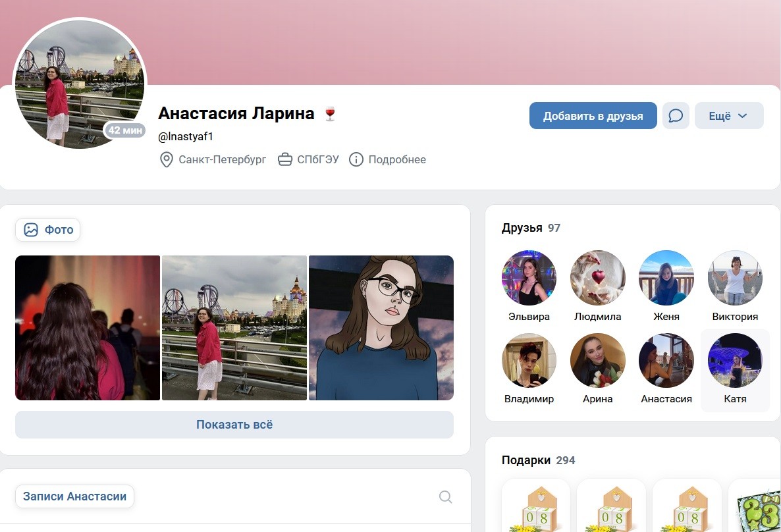Open Записи Анастасии tab

74,496
